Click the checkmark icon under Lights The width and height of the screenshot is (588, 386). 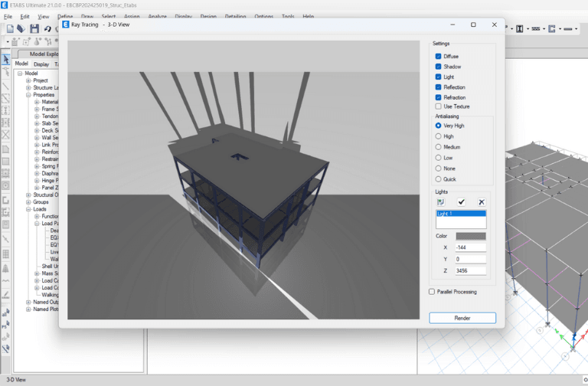(x=461, y=202)
